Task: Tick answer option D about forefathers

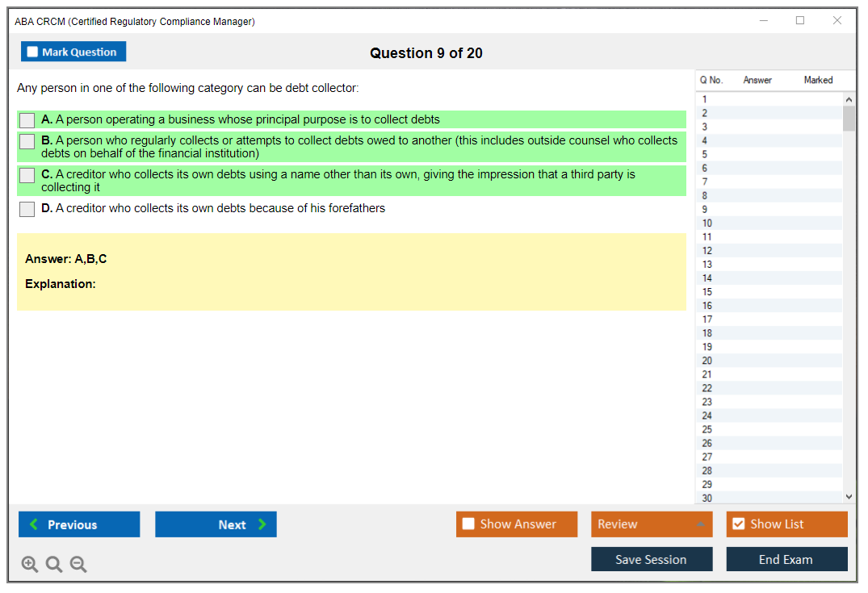Action: click(27, 209)
